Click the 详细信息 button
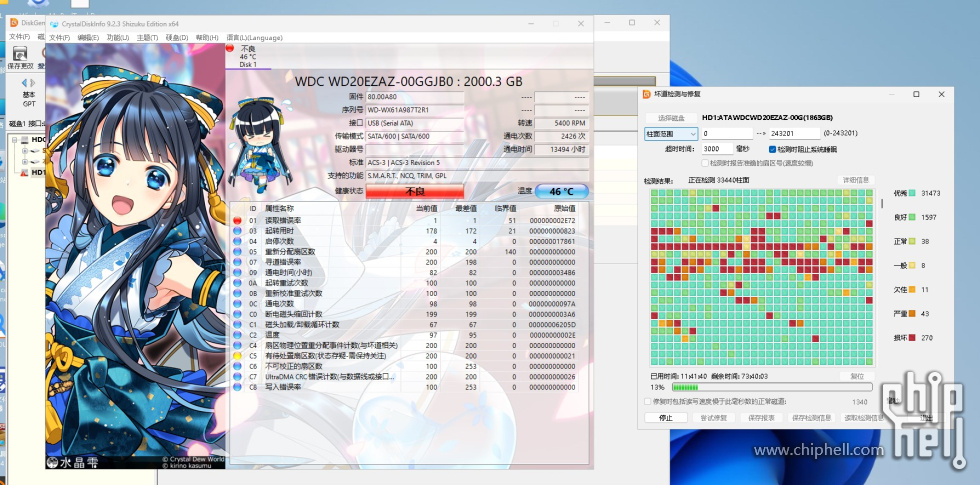This screenshot has height=485, width=980. (856, 180)
